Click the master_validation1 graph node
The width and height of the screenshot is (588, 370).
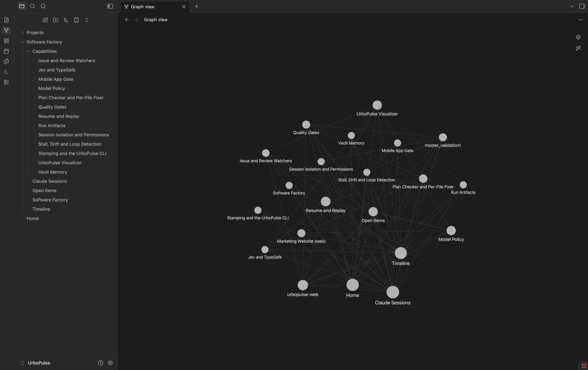443,137
